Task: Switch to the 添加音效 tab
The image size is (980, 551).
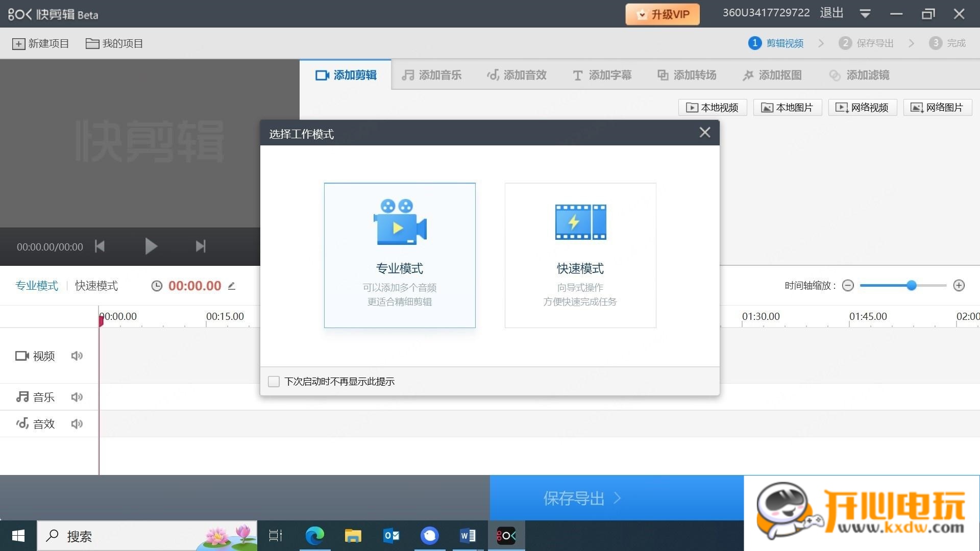Action: click(x=516, y=75)
